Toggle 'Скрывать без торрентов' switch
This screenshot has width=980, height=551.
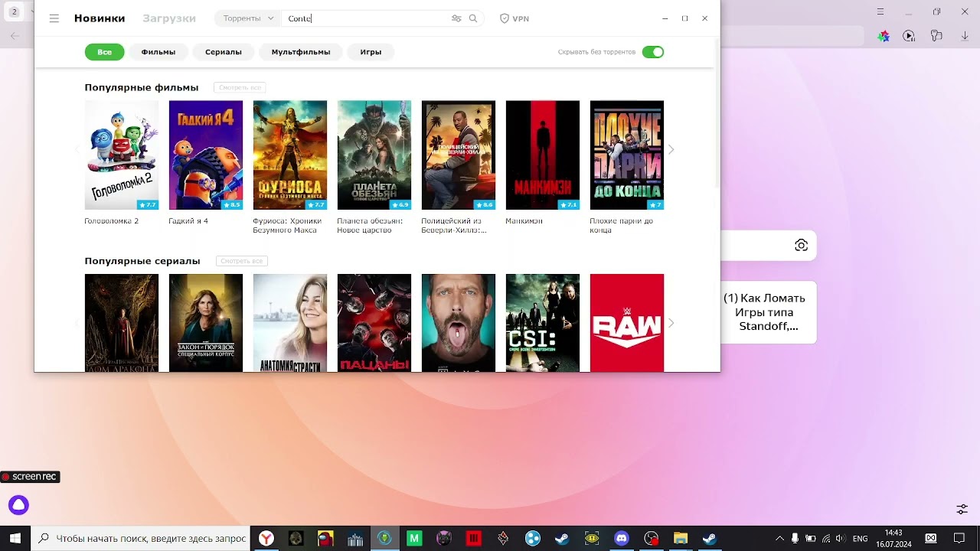pyautogui.click(x=653, y=52)
